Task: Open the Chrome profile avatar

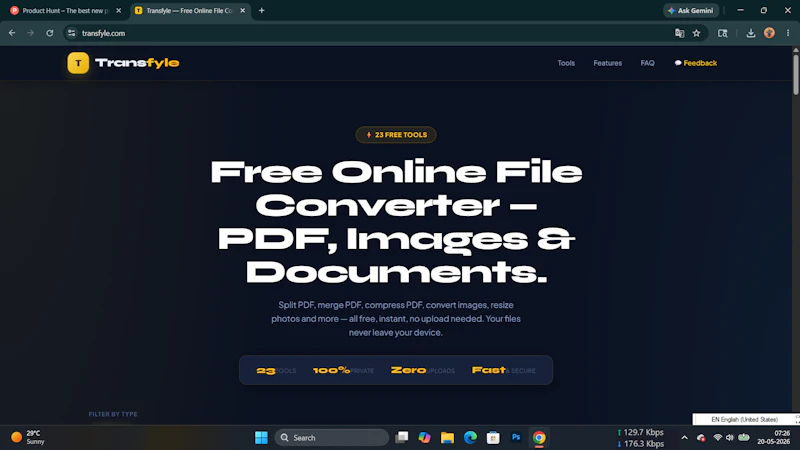Action: point(769,33)
